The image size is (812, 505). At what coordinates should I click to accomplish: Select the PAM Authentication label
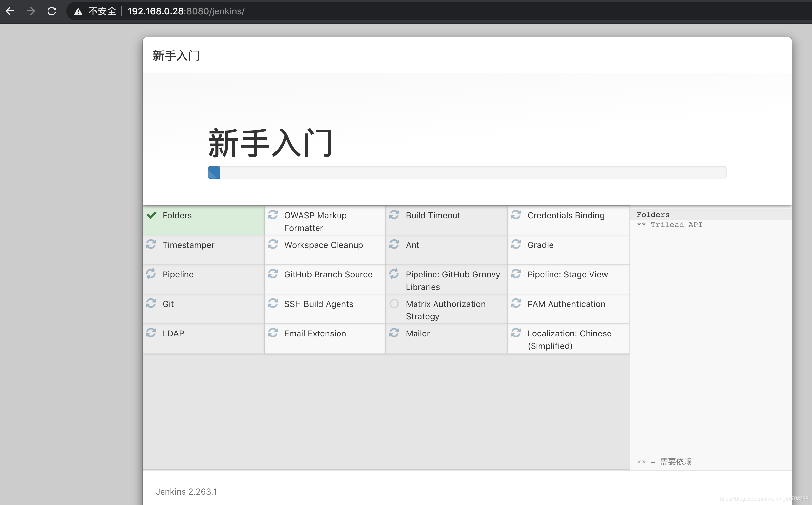pos(566,304)
